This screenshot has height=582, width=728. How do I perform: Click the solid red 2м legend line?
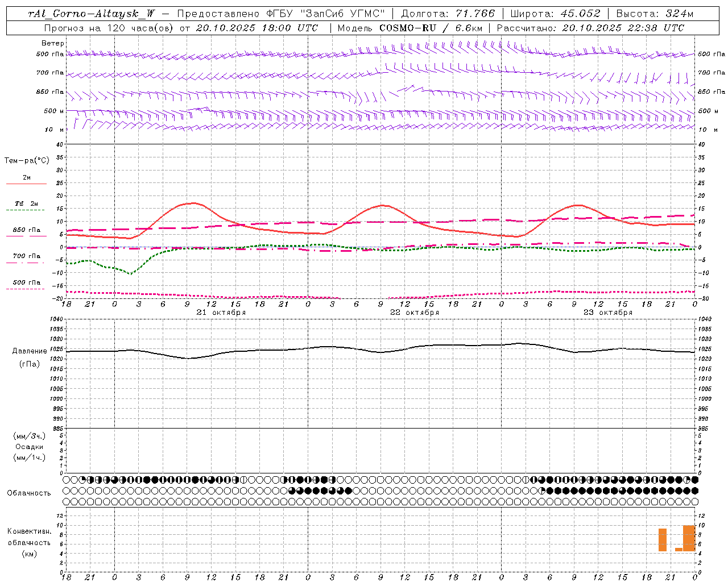pyautogui.click(x=26, y=184)
